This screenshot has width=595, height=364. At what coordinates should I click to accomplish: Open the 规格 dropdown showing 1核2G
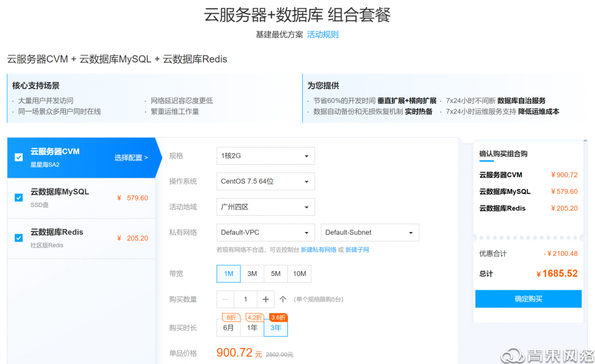[265, 155]
